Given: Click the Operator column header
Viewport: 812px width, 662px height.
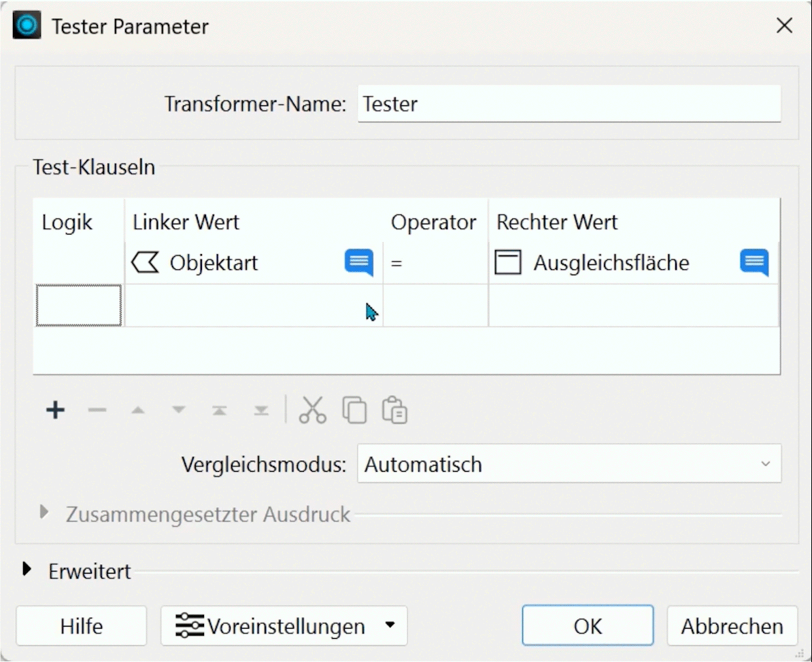Looking at the screenshot, I should (x=435, y=222).
